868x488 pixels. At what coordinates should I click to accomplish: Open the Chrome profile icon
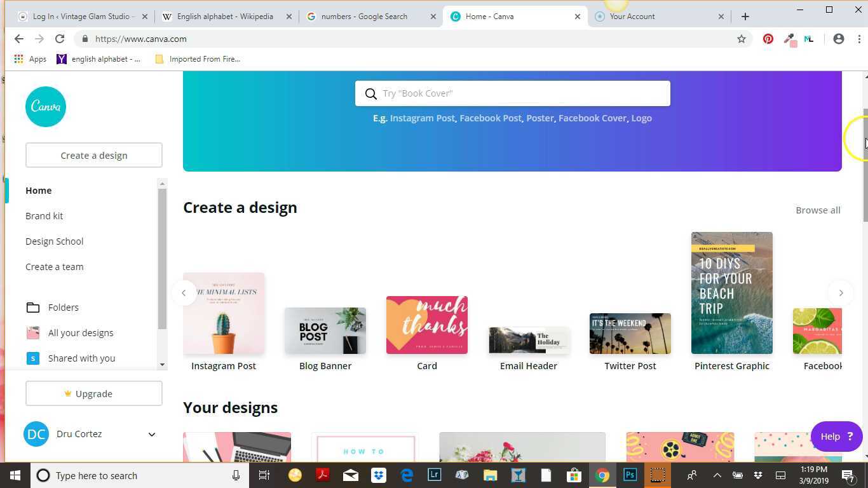839,39
